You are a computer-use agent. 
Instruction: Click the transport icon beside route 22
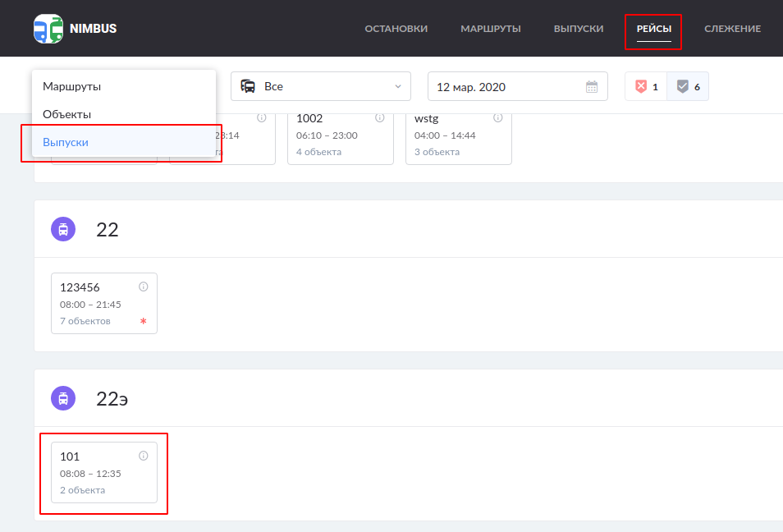[63, 229]
